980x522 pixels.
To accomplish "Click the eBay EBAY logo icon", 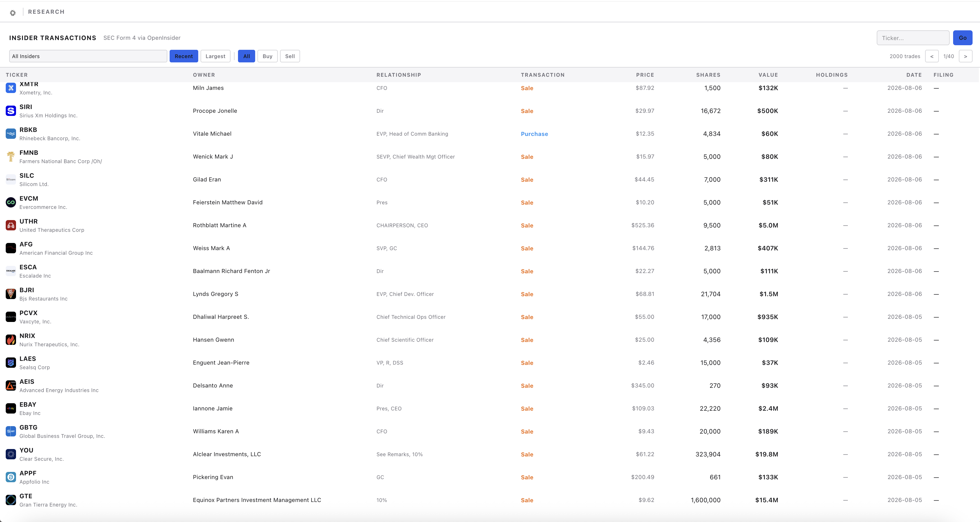I will tap(11, 409).
